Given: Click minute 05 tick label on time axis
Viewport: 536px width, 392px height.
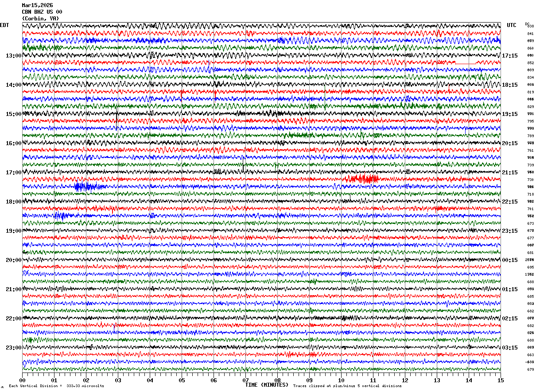Looking at the screenshot, I should (x=182, y=380).
